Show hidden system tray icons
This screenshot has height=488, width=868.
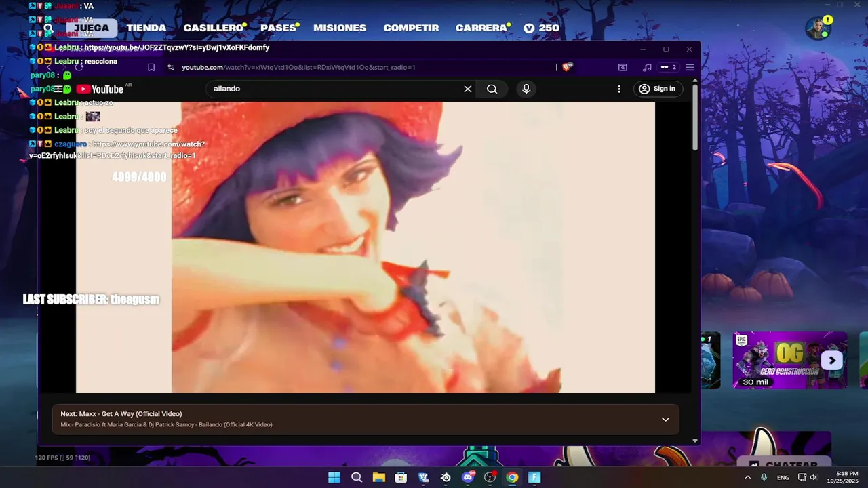(747, 477)
